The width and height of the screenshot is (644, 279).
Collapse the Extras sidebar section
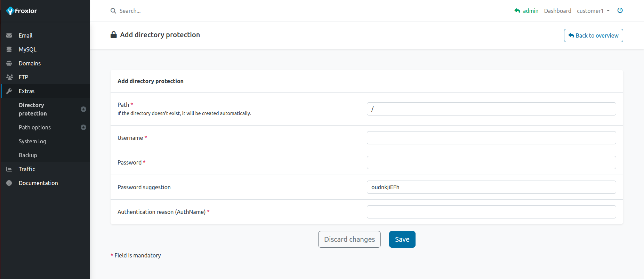pyautogui.click(x=26, y=91)
